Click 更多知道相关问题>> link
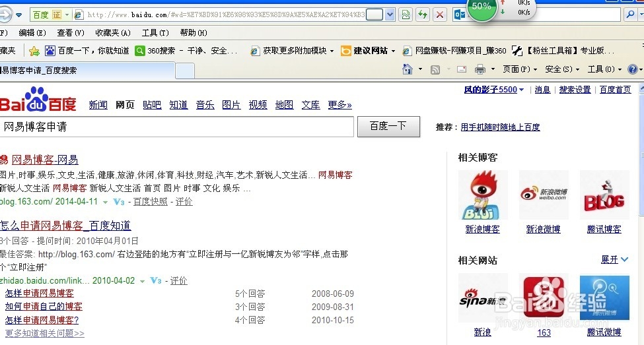Screen dimensions: 644x345 (x=45, y=333)
